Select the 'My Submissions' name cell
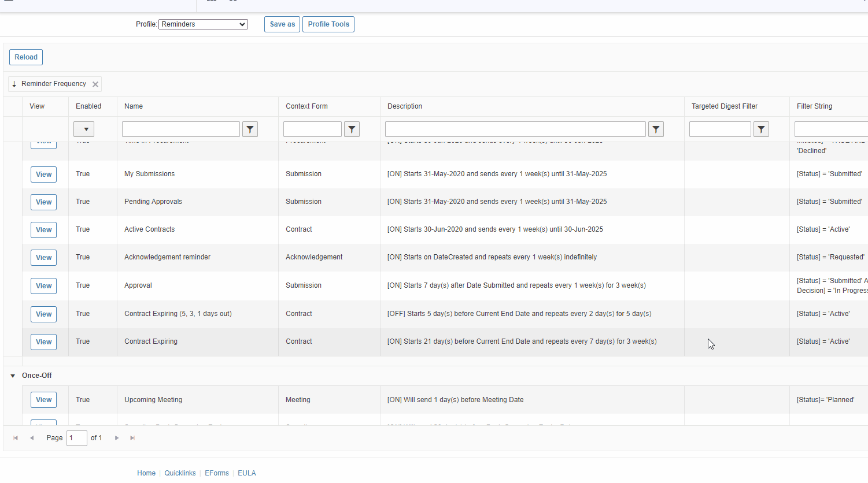The image size is (868, 483). pos(149,174)
